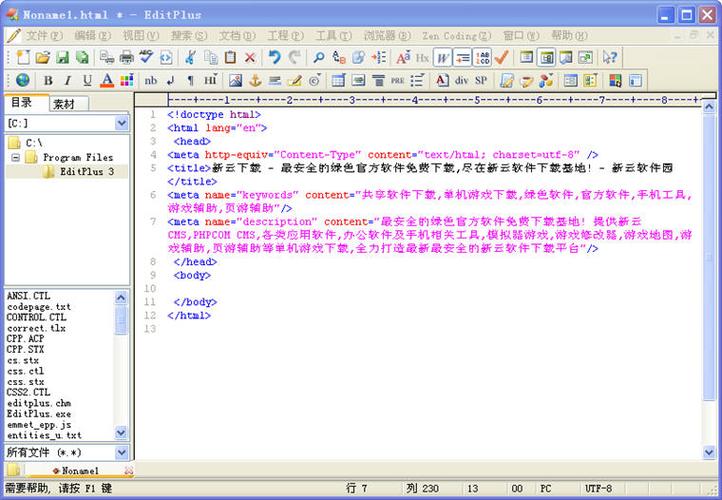Toggle Word Wrap (W) button
The image size is (722, 500).
click(x=442, y=57)
